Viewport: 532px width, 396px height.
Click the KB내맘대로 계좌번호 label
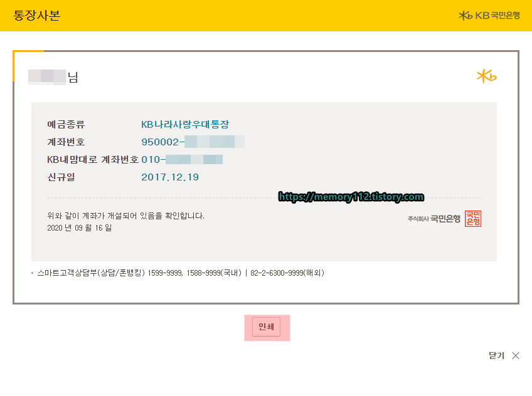(x=93, y=159)
